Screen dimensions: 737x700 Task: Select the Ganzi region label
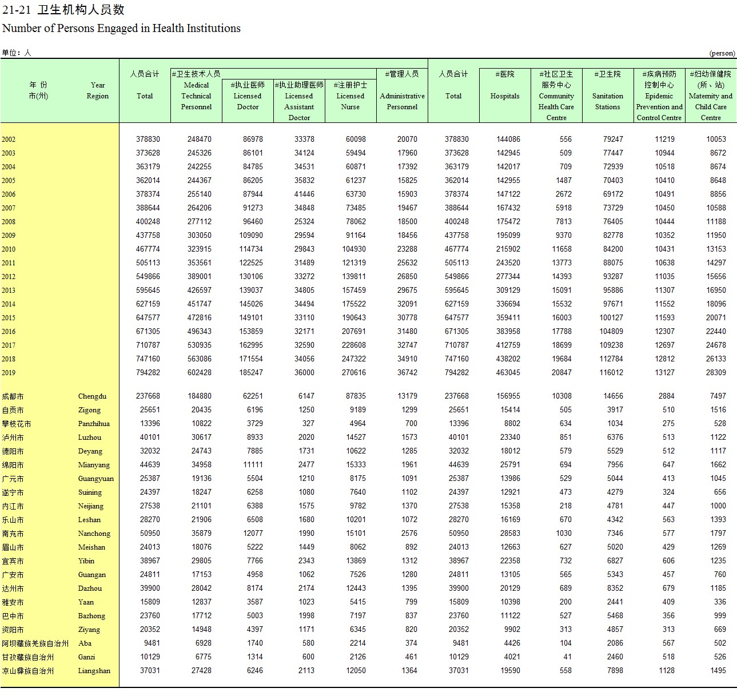[86, 657]
